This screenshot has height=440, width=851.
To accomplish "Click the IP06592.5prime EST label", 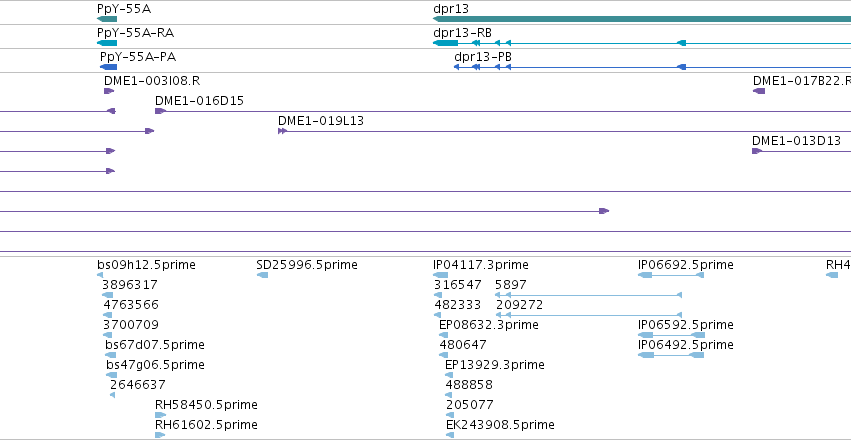I will tap(686, 325).
